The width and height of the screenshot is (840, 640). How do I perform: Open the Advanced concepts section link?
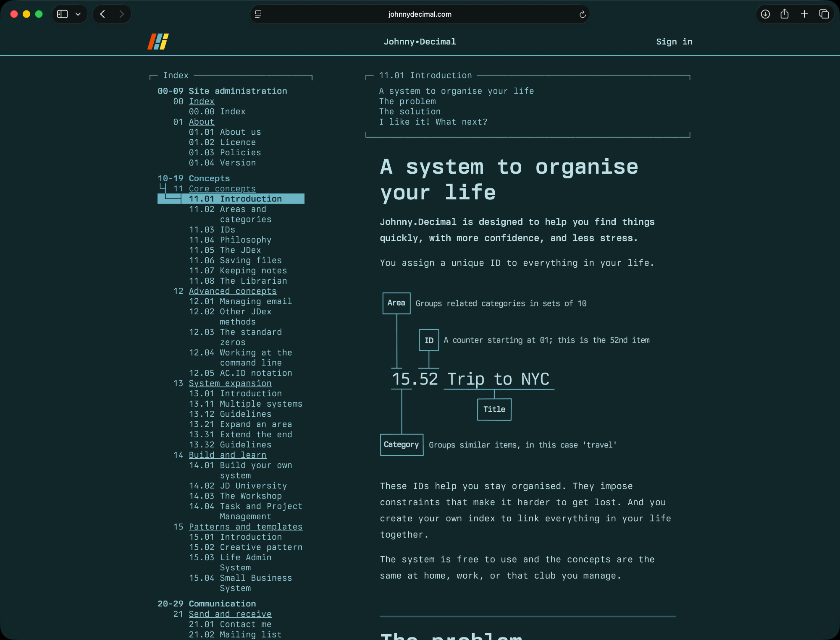tap(233, 291)
